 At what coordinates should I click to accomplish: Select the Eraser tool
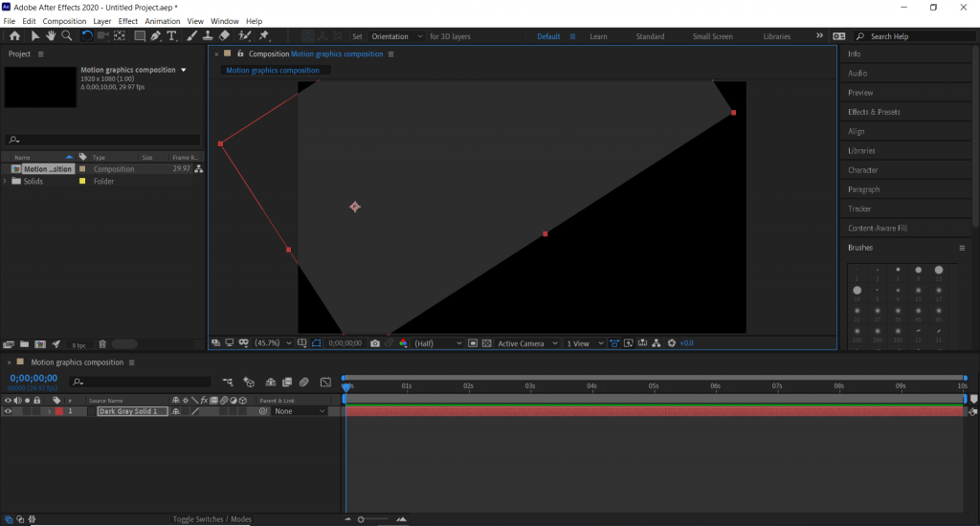[x=224, y=35]
